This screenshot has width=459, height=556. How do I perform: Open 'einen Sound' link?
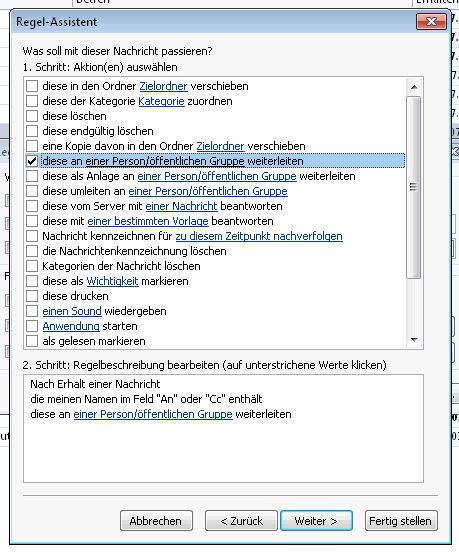pyautogui.click(x=72, y=311)
